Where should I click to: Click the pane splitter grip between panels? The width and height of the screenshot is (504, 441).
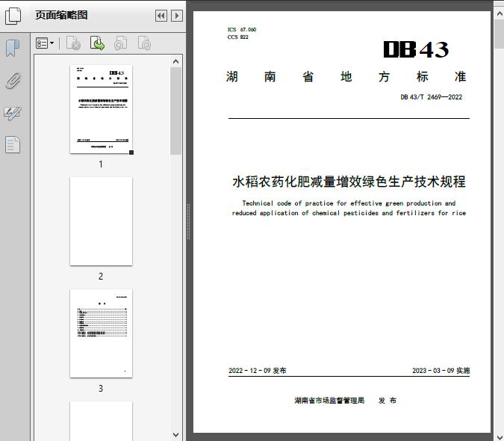[189, 221]
